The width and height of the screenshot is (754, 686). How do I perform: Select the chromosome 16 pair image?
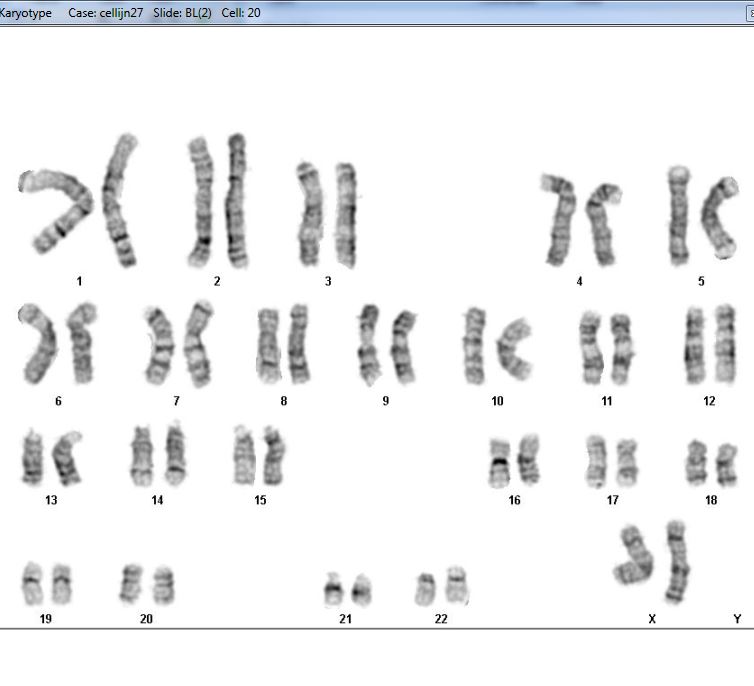click(514, 461)
